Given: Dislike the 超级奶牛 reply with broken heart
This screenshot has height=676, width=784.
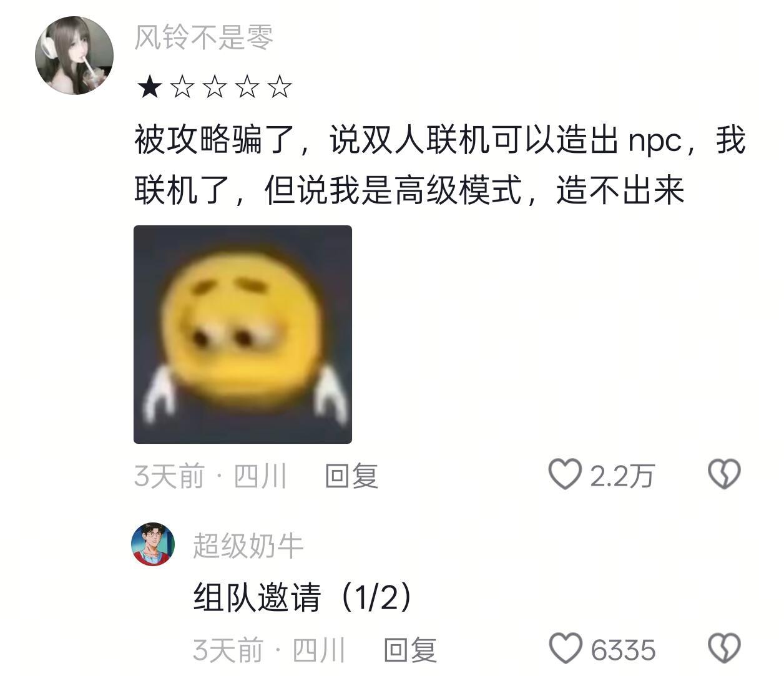Looking at the screenshot, I should point(724,649).
